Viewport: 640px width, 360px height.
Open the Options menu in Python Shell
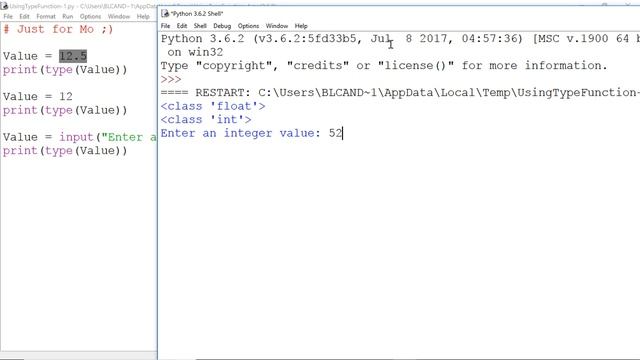(248, 26)
